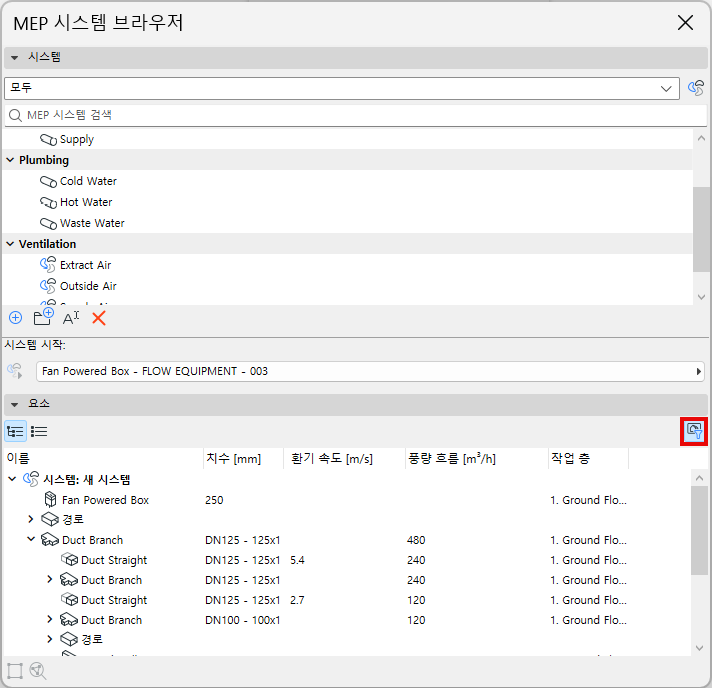This screenshot has height=688, width=712.
Task: Toggle the element filter icon
Action: click(x=694, y=431)
